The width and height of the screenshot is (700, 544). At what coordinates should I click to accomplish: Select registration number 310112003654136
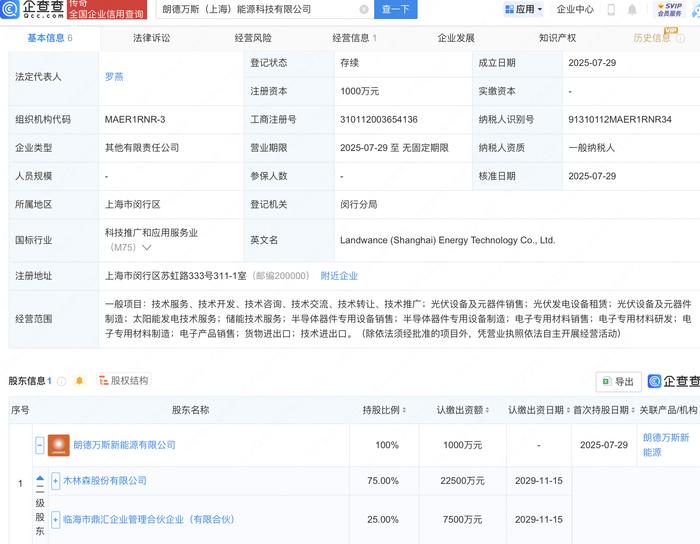[x=379, y=120]
